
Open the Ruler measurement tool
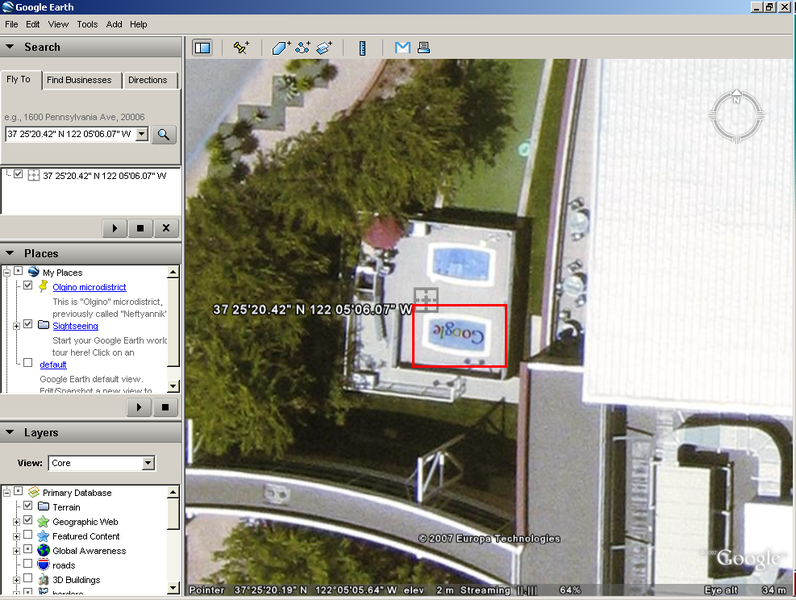tap(363, 47)
